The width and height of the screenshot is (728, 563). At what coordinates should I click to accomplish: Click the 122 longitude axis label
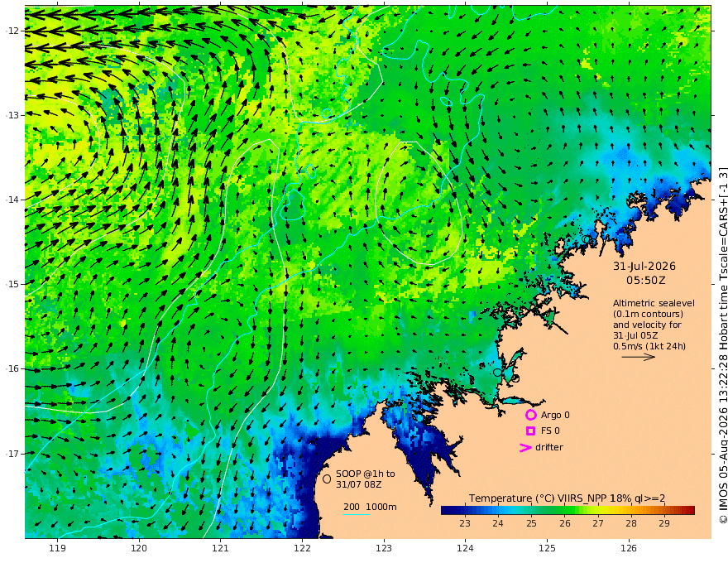coord(302,549)
